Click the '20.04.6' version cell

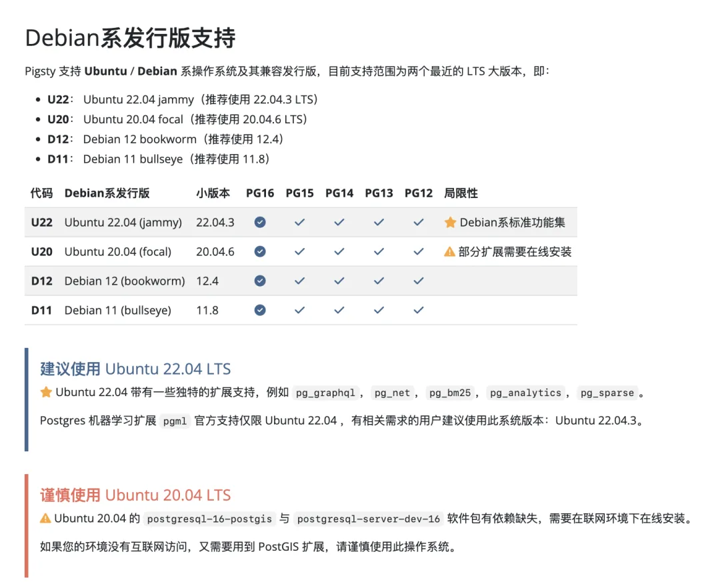[x=215, y=252]
